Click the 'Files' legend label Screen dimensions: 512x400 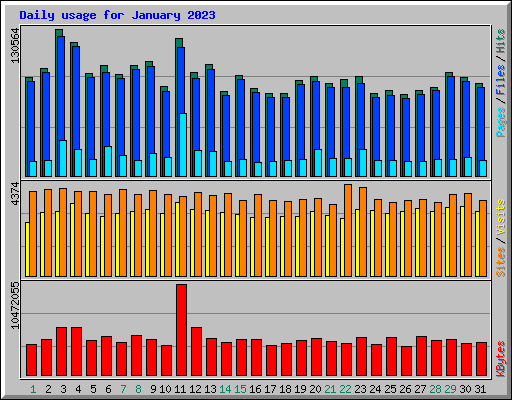click(x=501, y=79)
